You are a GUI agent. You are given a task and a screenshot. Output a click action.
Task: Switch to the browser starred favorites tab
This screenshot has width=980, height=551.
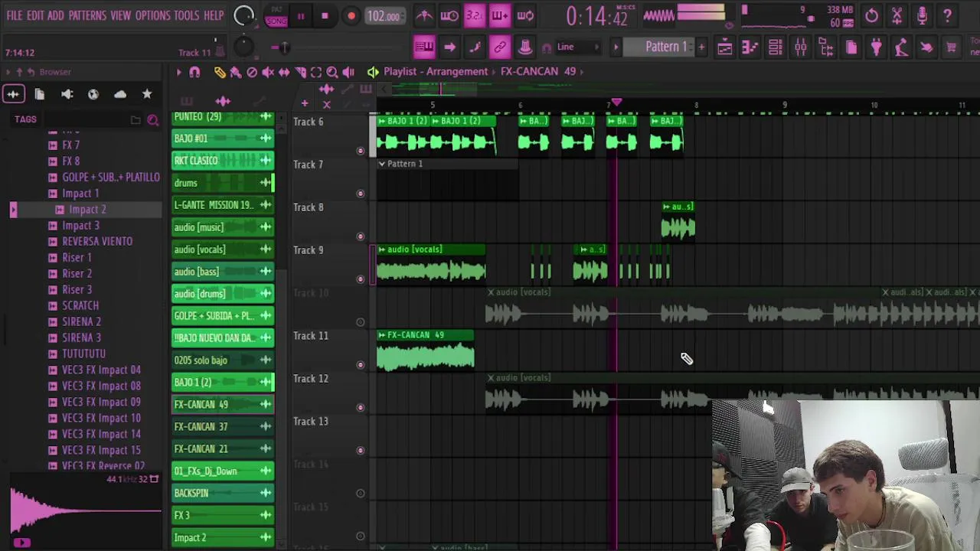pyautogui.click(x=147, y=94)
